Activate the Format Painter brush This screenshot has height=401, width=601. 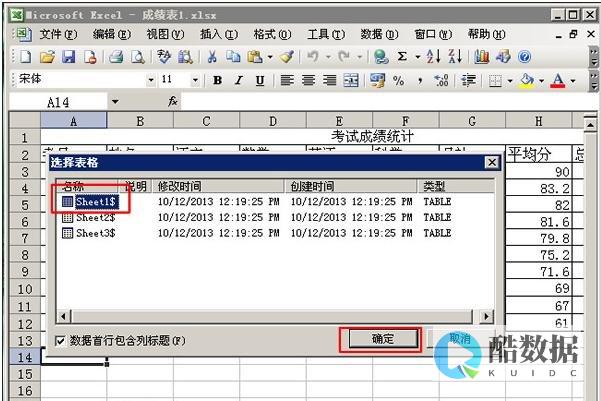287,57
